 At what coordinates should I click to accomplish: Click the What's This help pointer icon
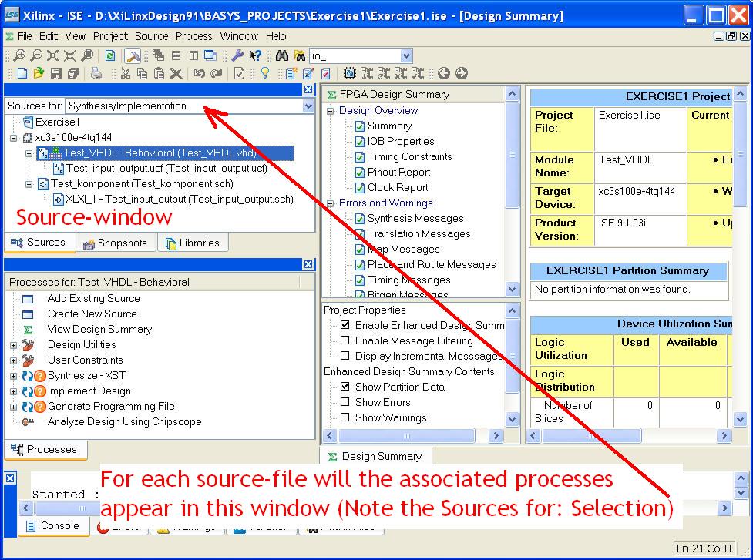(x=255, y=55)
